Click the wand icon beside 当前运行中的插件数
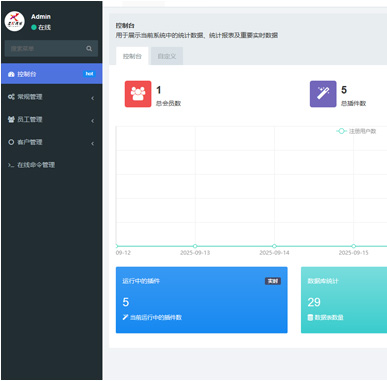This screenshot has width=387, height=381. click(125, 317)
